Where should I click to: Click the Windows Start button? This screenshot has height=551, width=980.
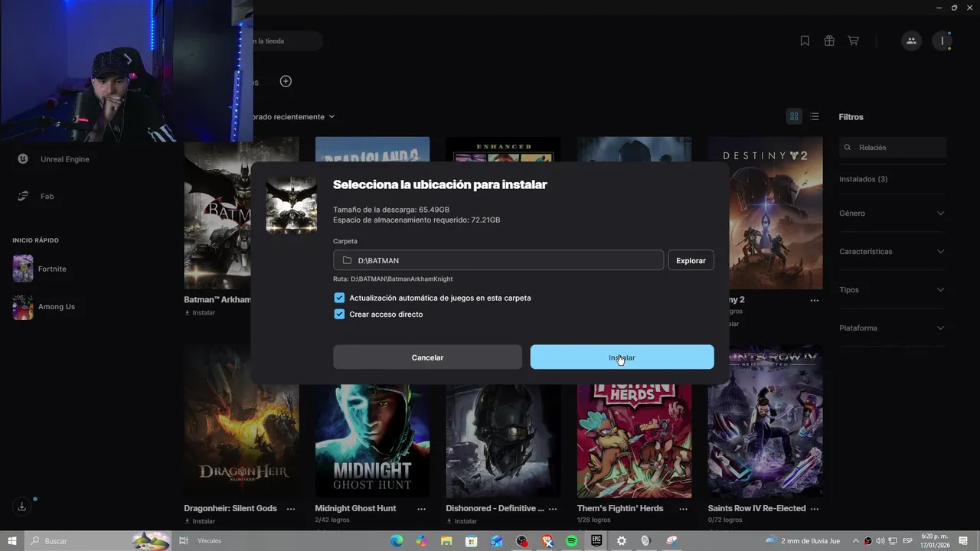pos(12,541)
